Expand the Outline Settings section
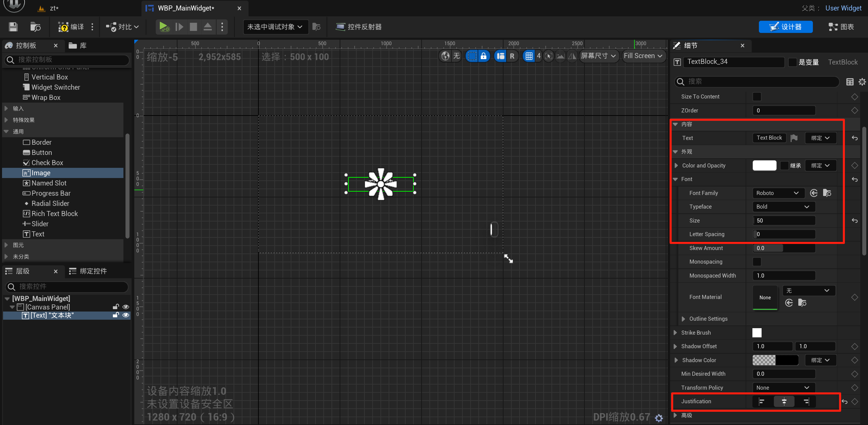868x425 pixels. (683, 319)
